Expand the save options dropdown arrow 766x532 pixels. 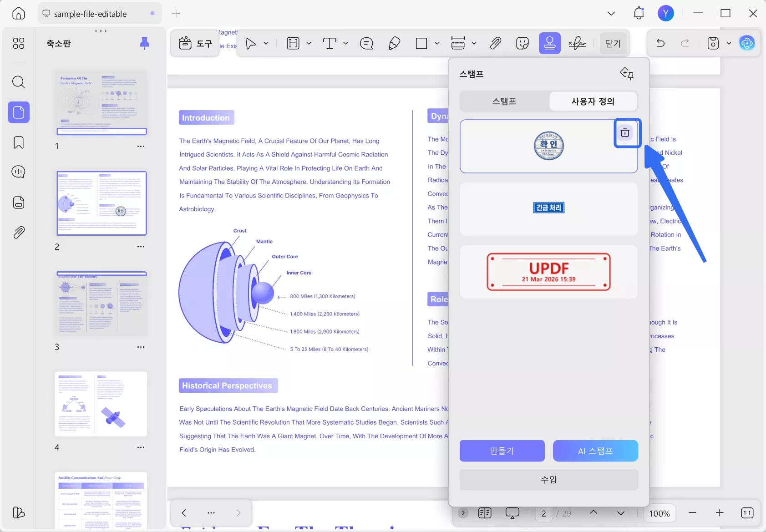coord(729,43)
